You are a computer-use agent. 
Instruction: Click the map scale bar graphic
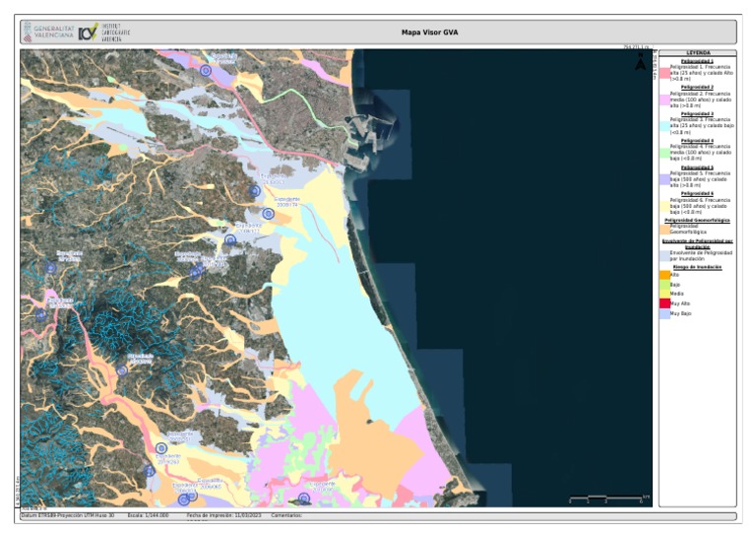pyautogui.click(x=608, y=499)
